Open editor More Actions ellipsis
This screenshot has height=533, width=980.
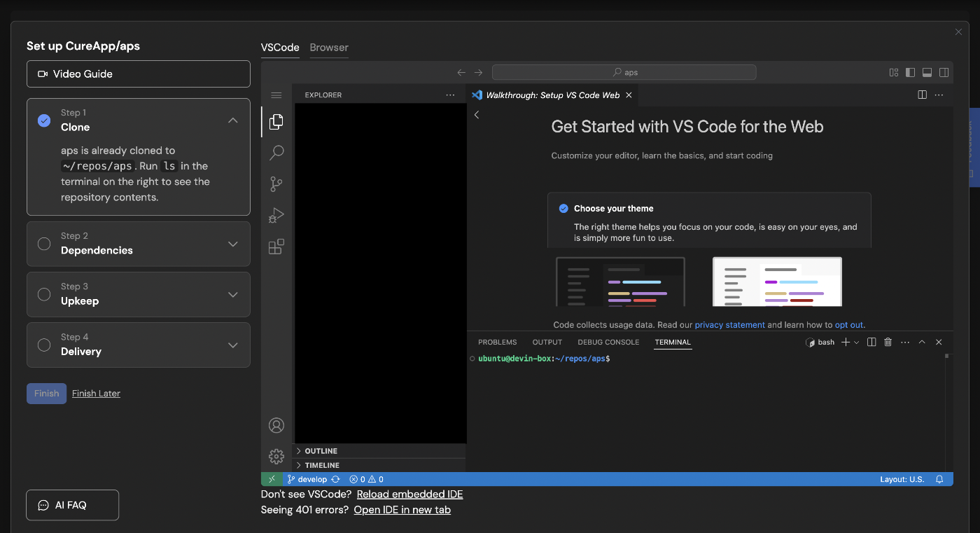click(x=939, y=95)
